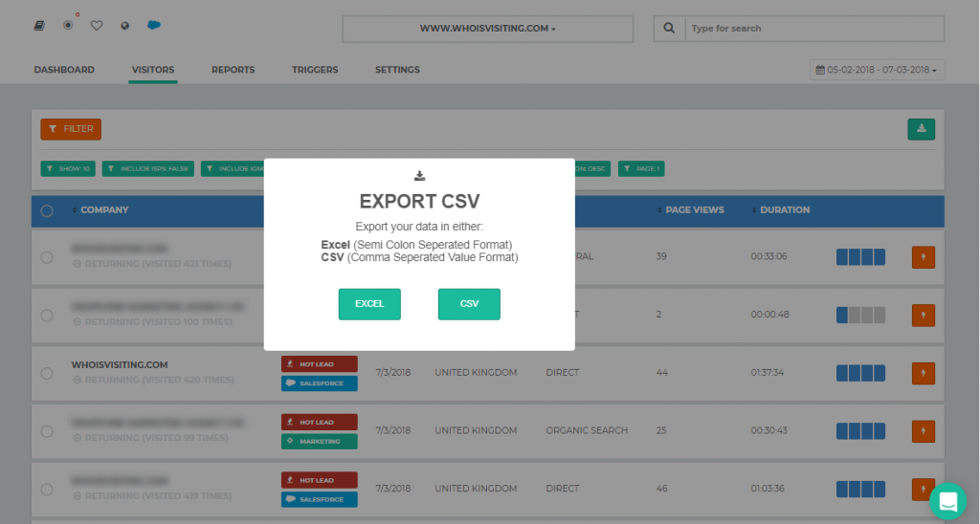This screenshot has width=980, height=524.
Task: Click engagement bar for 00:33:06 row
Action: (860, 257)
